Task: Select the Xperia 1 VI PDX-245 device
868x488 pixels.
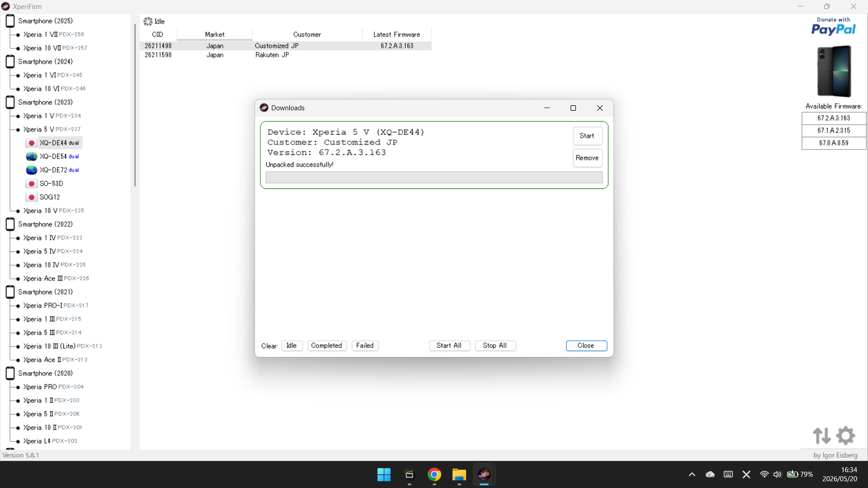Action: 52,75
